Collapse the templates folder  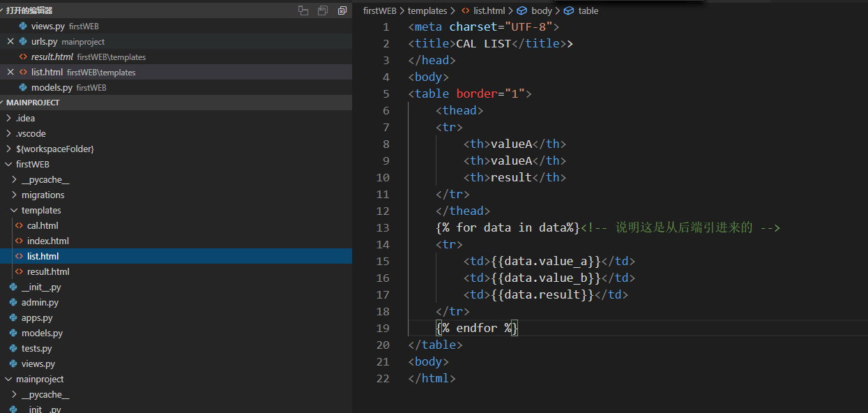[x=176, y=210]
